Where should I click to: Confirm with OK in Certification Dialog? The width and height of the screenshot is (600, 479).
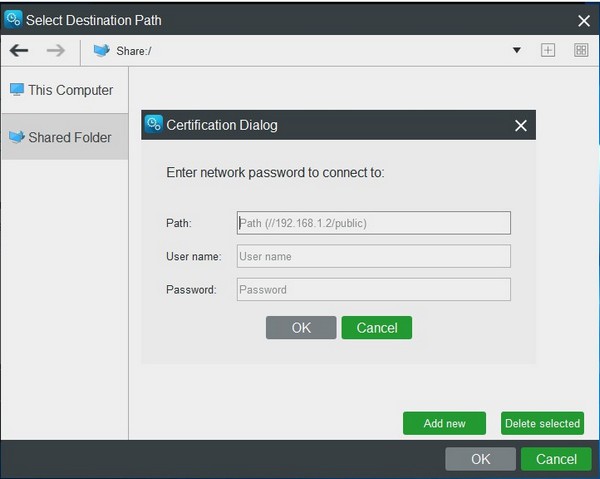[x=301, y=327]
